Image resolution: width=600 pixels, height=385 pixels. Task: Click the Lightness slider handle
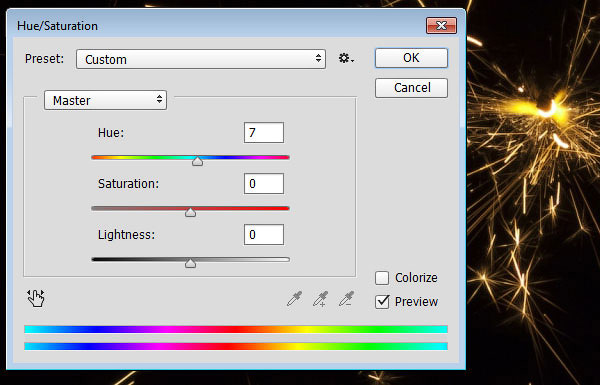coord(190,263)
